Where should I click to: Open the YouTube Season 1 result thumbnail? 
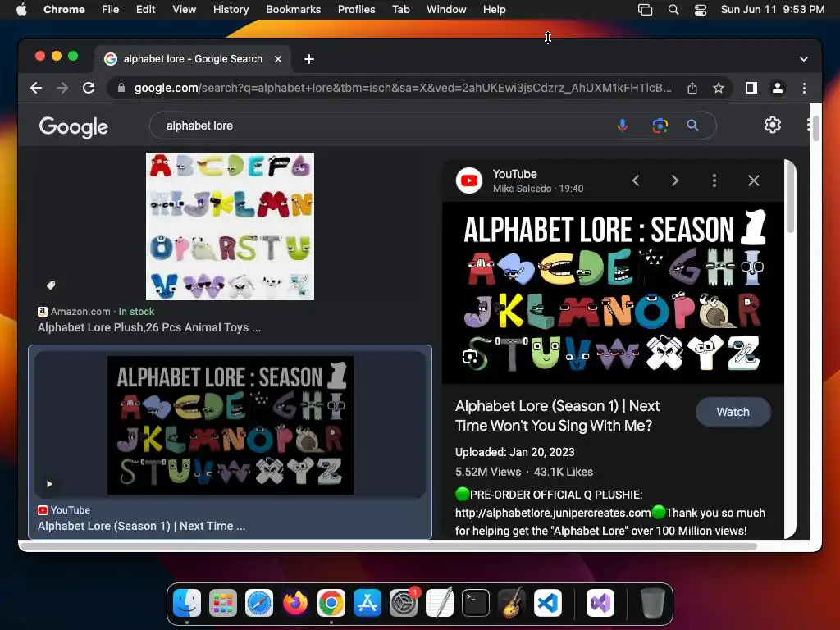(231, 426)
